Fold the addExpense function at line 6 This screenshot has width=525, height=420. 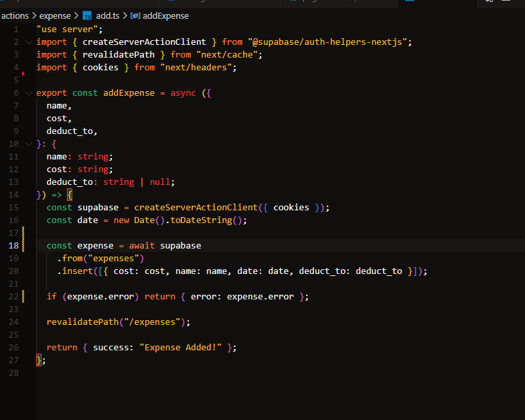pos(29,93)
